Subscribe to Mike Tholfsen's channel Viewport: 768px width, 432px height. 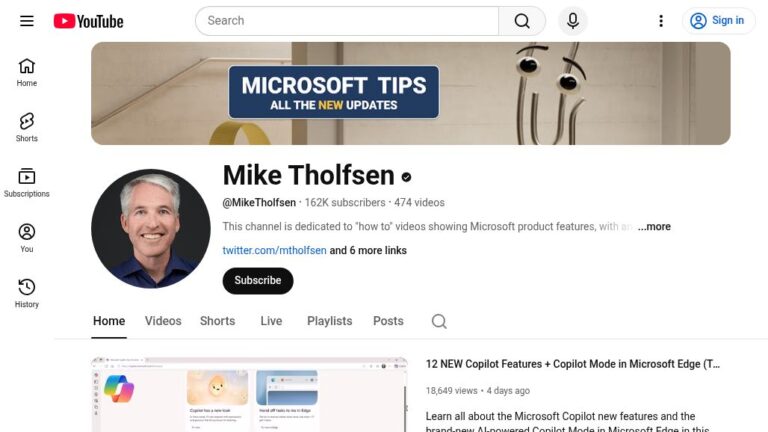tap(258, 281)
